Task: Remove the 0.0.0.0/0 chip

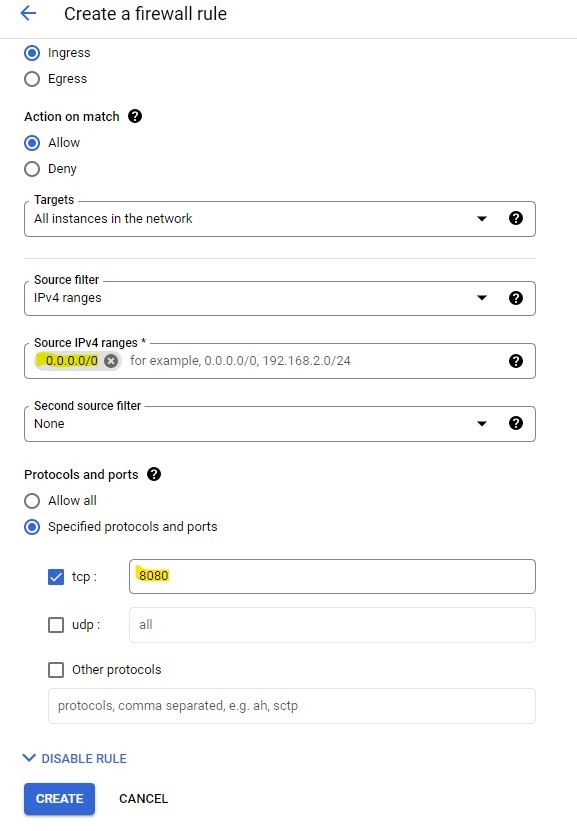Action: click(111, 361)
